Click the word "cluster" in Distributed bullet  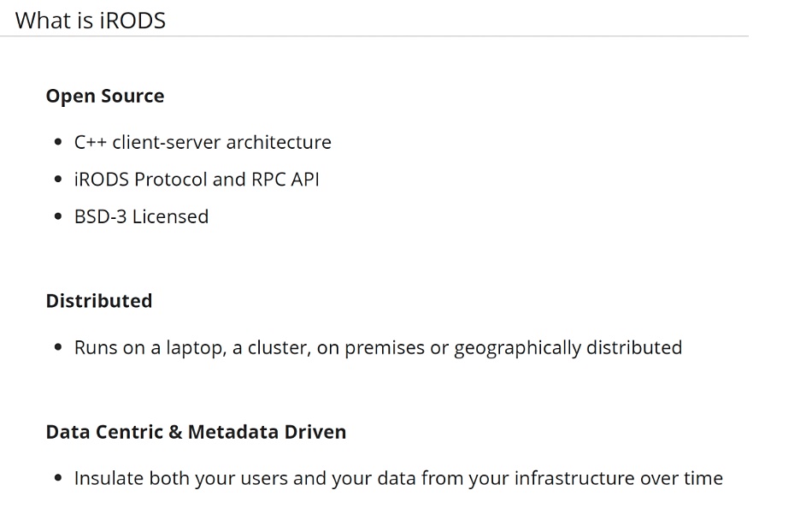[x=279, y=348]
